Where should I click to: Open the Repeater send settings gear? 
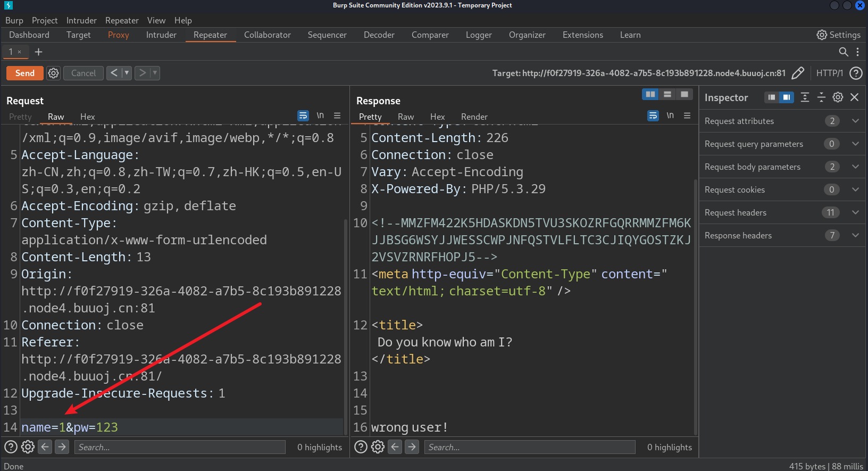(x=53, y=73)
